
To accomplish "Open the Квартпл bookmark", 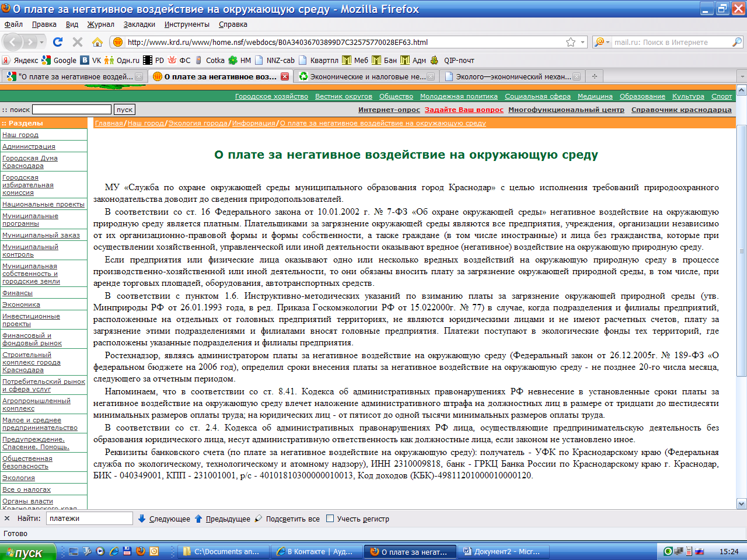I will pos(319,60).
